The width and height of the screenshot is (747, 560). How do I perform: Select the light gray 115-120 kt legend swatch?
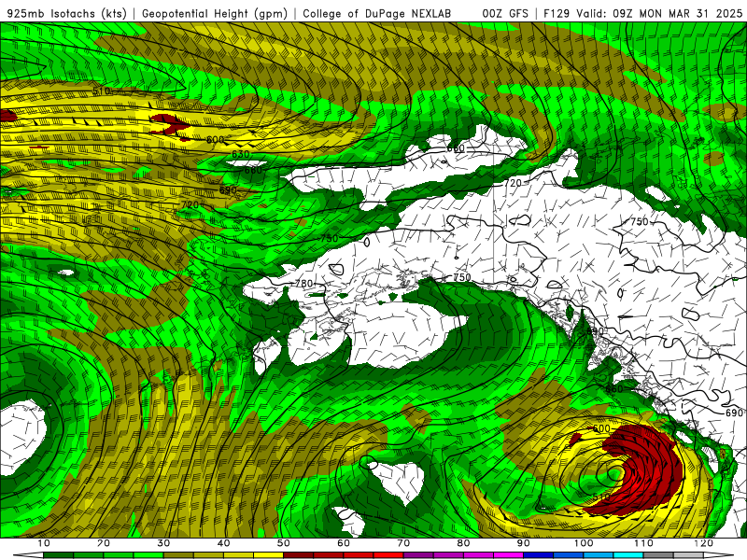coord(688,555)
